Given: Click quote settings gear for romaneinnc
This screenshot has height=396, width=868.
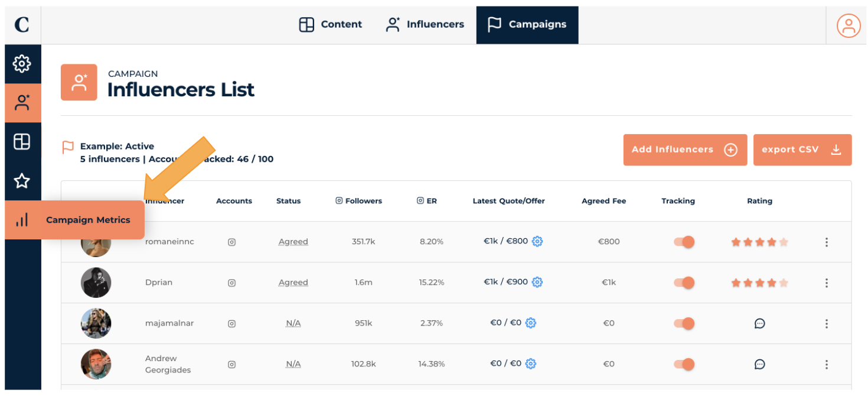Looking at the screenshot, I should (x=537, y=241).
